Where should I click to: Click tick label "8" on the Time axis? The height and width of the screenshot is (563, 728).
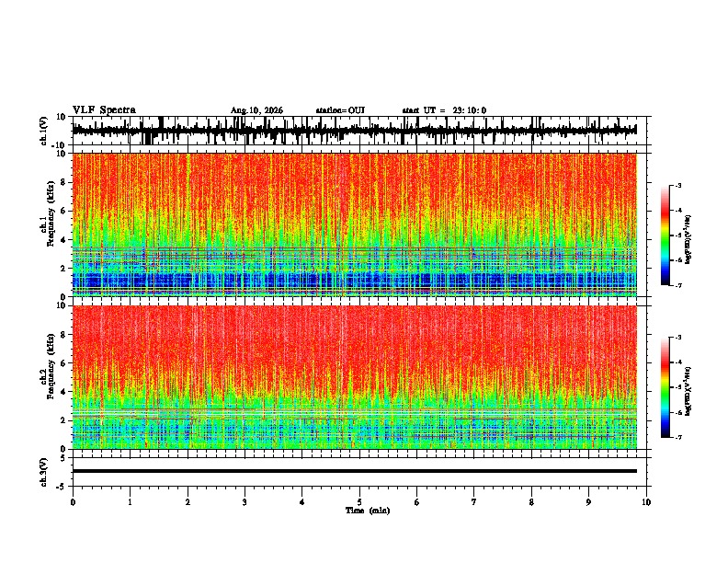(531, 502)
